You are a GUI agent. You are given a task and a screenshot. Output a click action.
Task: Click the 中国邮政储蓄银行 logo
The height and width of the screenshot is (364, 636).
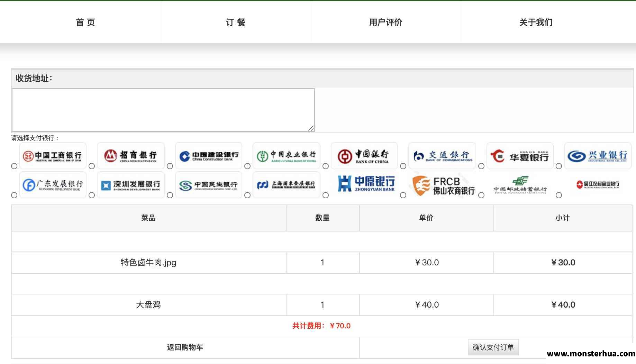[x=520, y=185]
